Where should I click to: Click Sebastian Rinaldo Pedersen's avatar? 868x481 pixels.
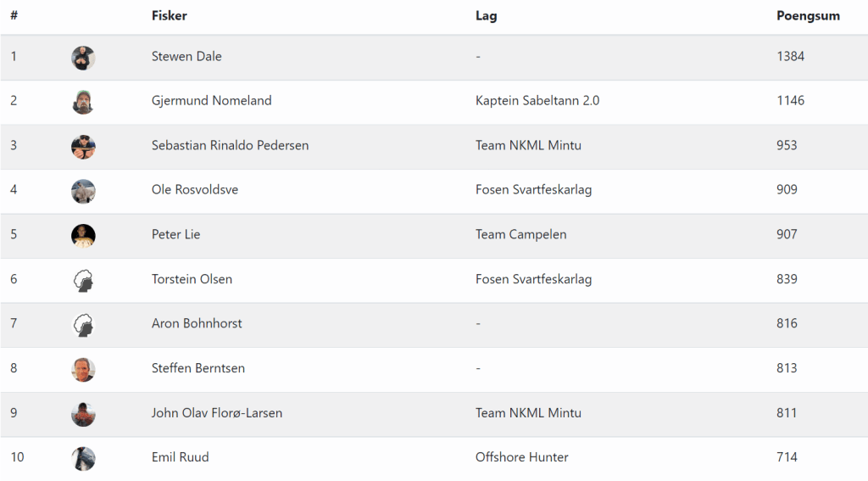[83, 146]
